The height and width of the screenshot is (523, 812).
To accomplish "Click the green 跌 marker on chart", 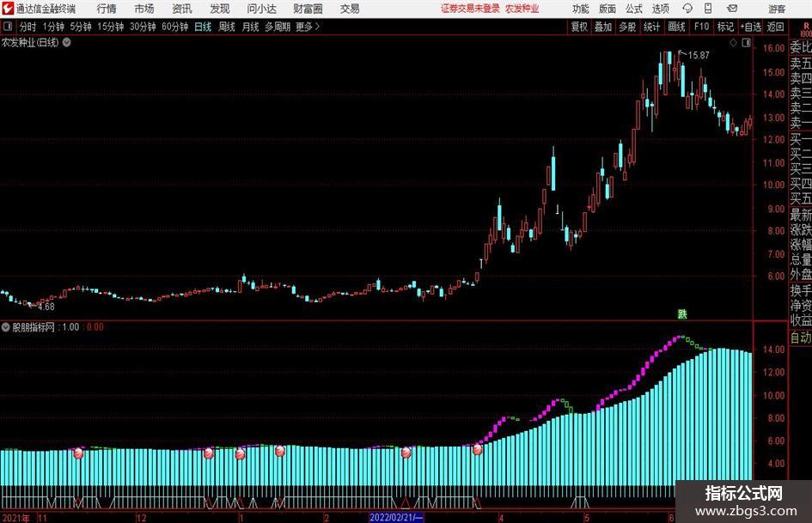I will [682, 313].
